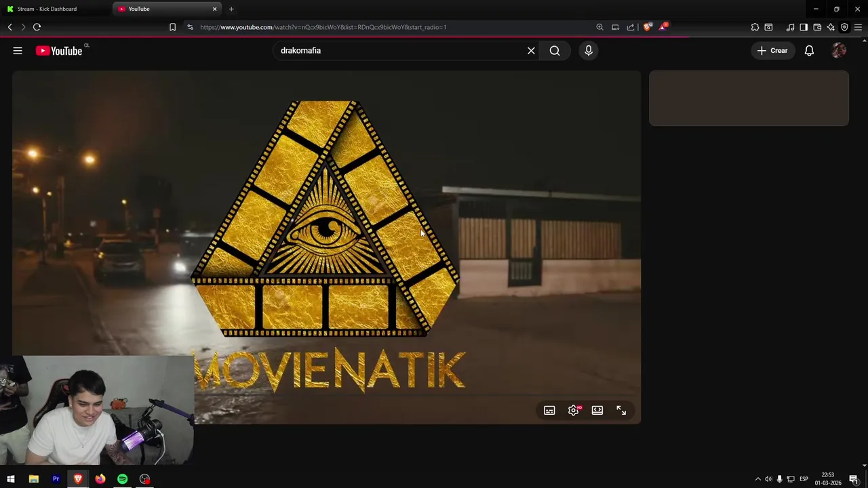The height and width of the screenshot is (488, 868).
Task: Open the browser main hamburger menu
Action: [x=858, y=27]
